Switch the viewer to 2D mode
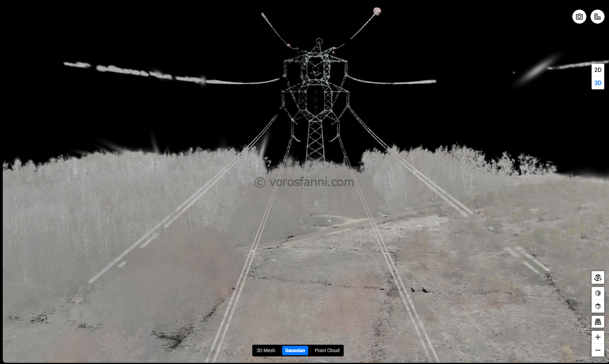 click(x=598, y=70)
